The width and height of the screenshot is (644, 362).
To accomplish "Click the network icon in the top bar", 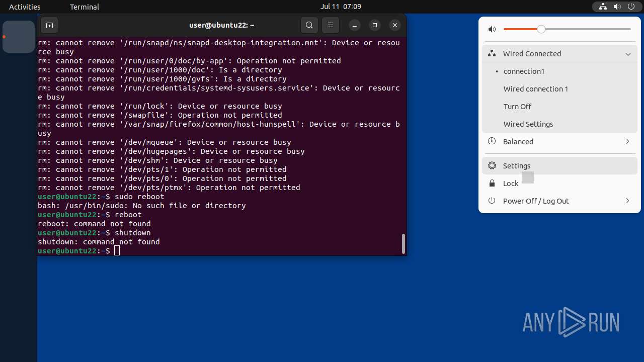I will point(603,7).
